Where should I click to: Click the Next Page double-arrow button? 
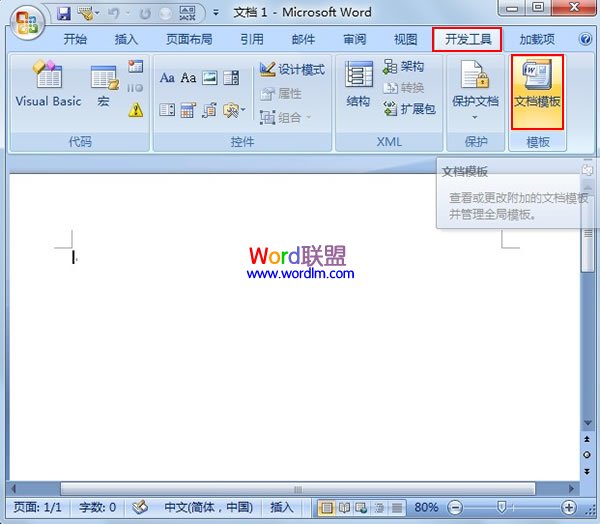587,471
